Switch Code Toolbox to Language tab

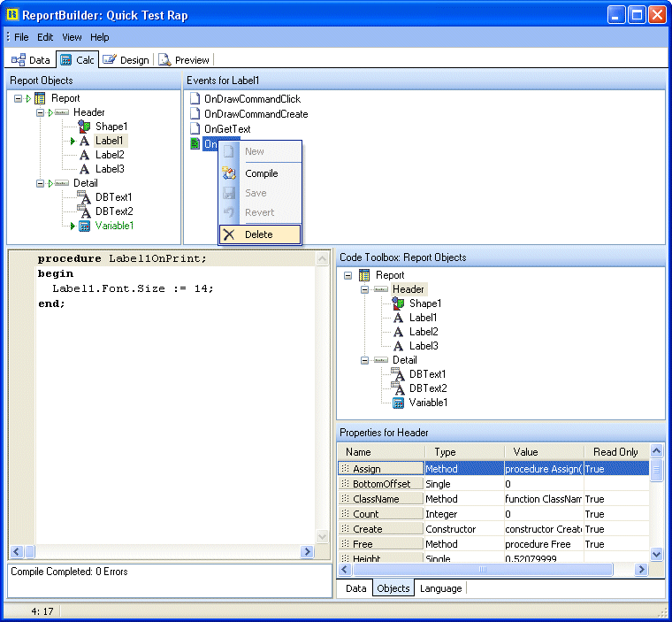[440, 588]
